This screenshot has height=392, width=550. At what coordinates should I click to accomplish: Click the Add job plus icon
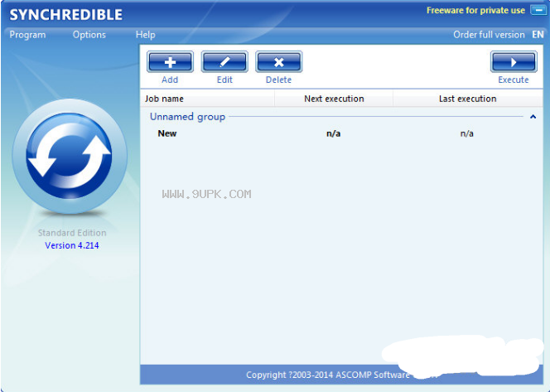[170, 62]
